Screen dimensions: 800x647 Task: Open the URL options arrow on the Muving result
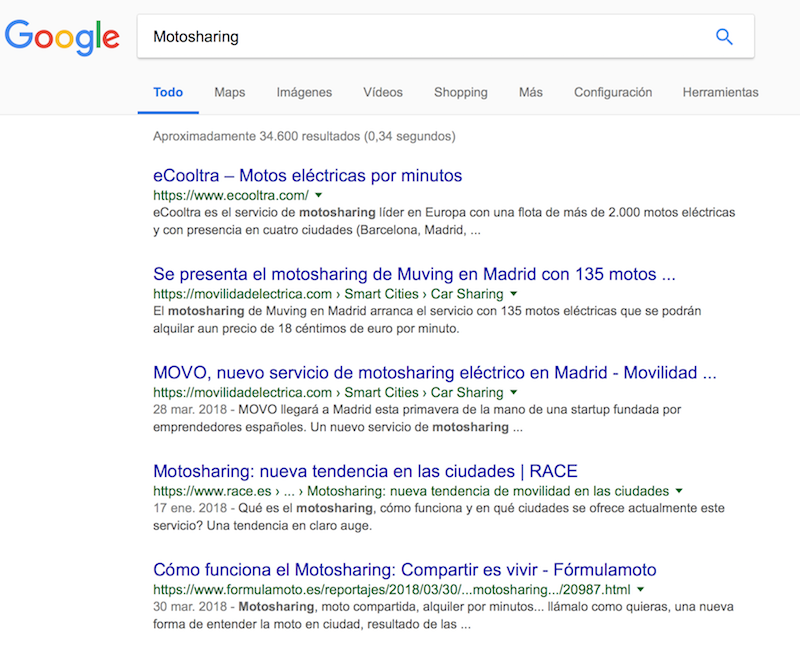point(513,294)
